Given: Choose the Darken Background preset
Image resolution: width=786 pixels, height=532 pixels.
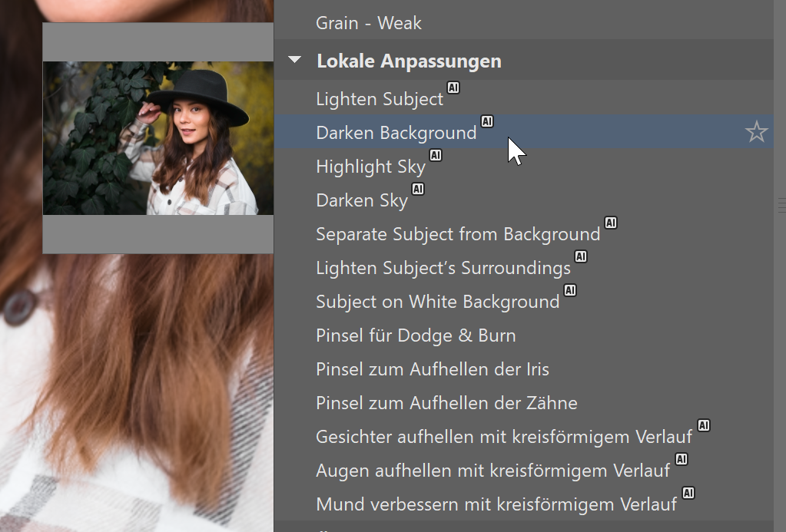Looking at the screenshot, I should point(396,133).
